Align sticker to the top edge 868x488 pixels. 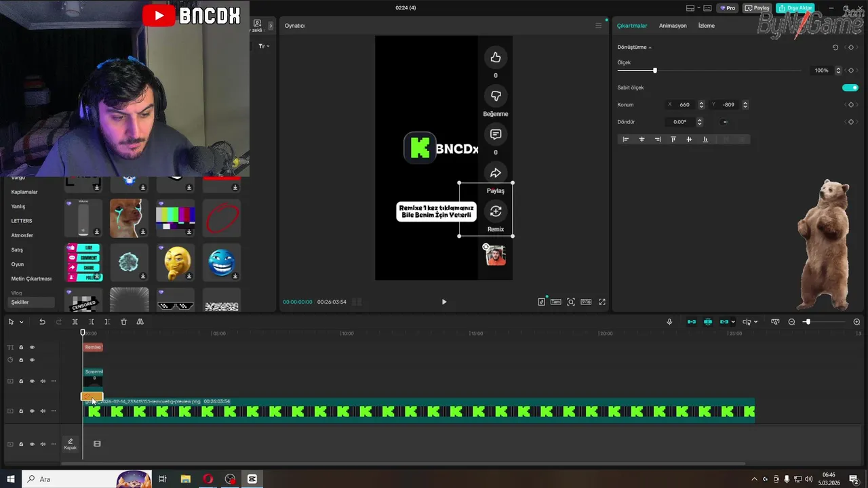click(x=673, y=139)
